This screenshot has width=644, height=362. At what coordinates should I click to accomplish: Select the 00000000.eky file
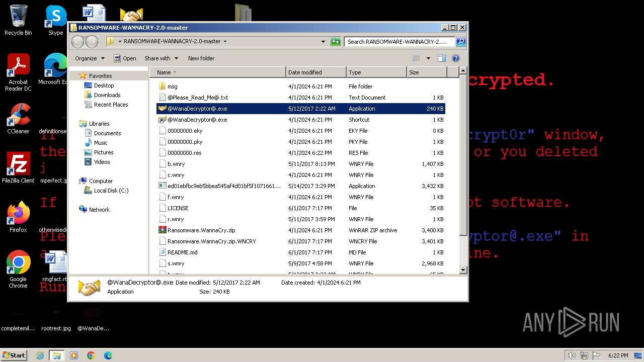pyautogui.click(x=301, y=131)
